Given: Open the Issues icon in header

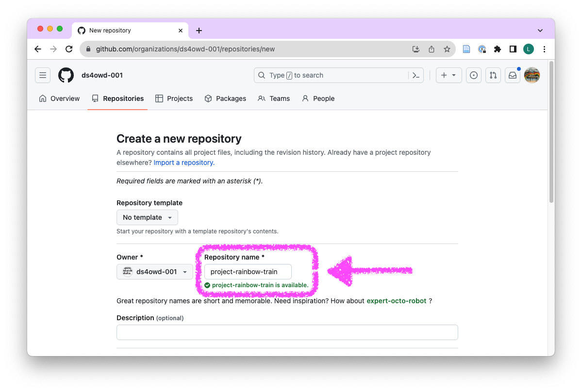Looking at the screenshot, I should point(474,75).
